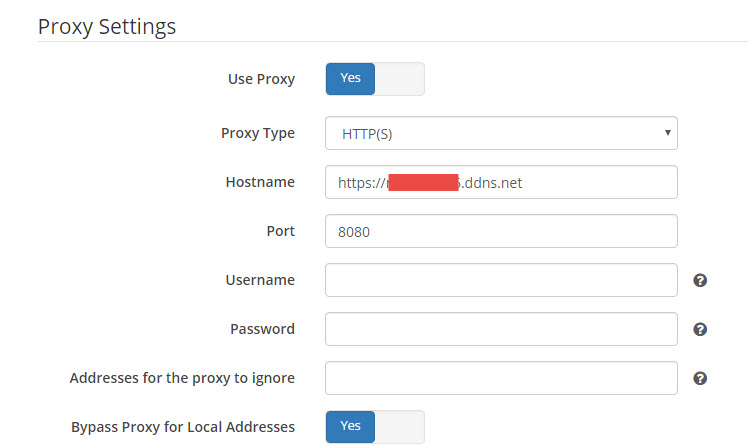Open the Proxy Type dropdown

point(501,133)
